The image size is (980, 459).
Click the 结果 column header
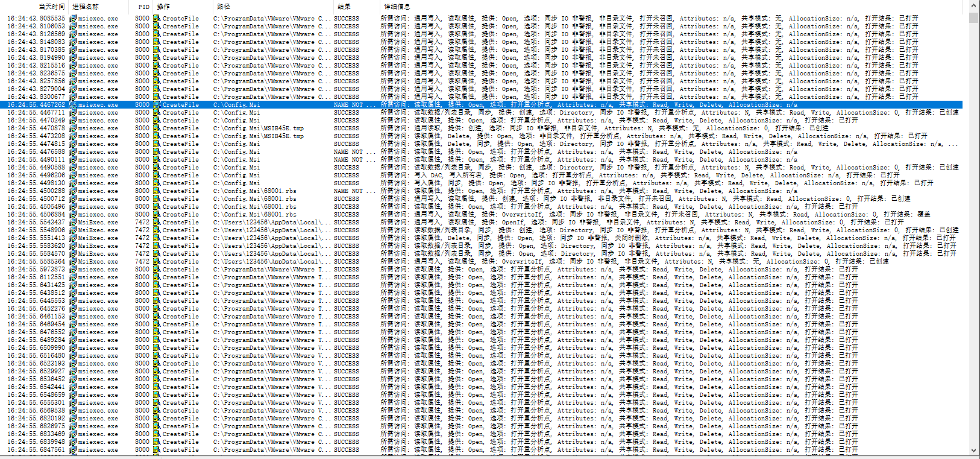coord(344,7)
